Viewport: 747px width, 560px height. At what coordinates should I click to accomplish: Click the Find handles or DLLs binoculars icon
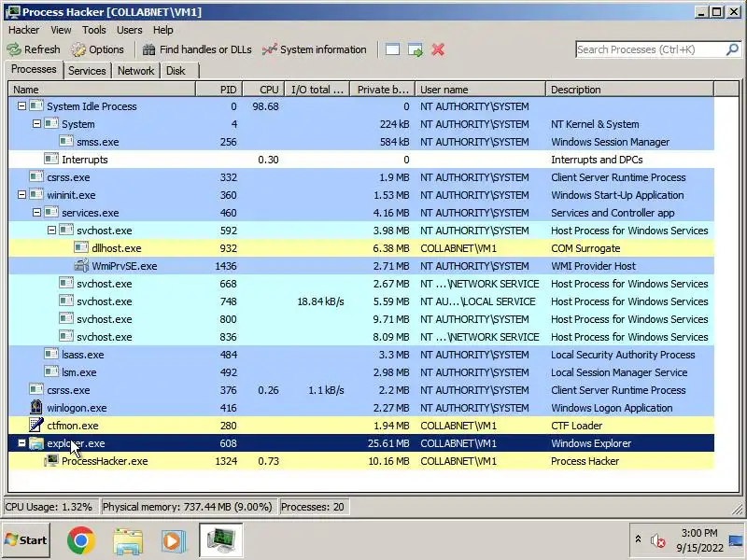tap(149, 49)
